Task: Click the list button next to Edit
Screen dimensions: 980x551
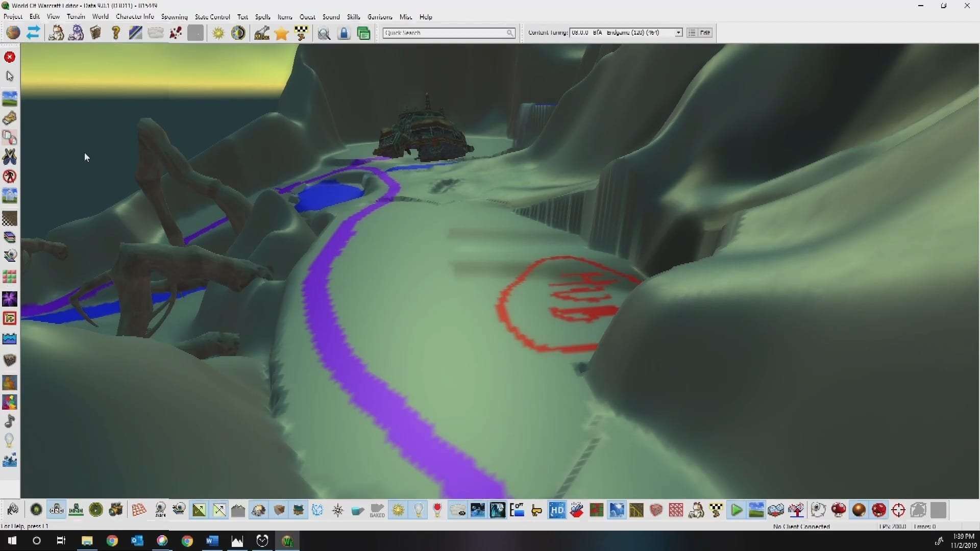Action: click(692, 33)
